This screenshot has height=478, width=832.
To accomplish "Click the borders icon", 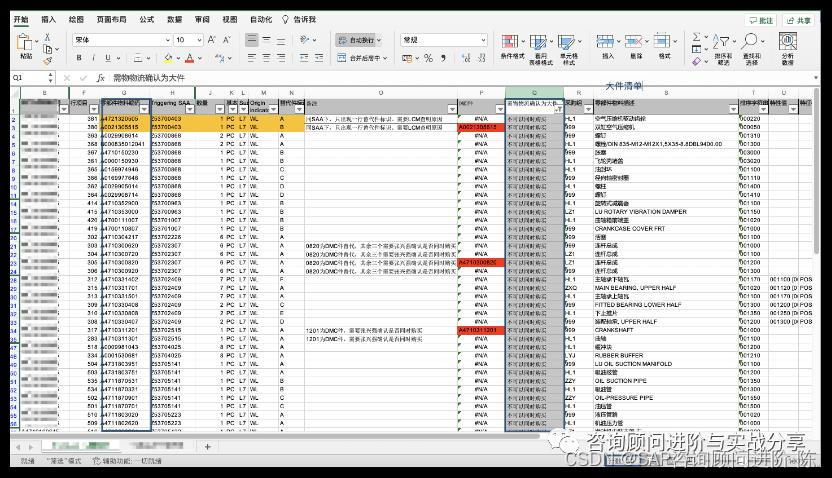I will tap(138, 58).
